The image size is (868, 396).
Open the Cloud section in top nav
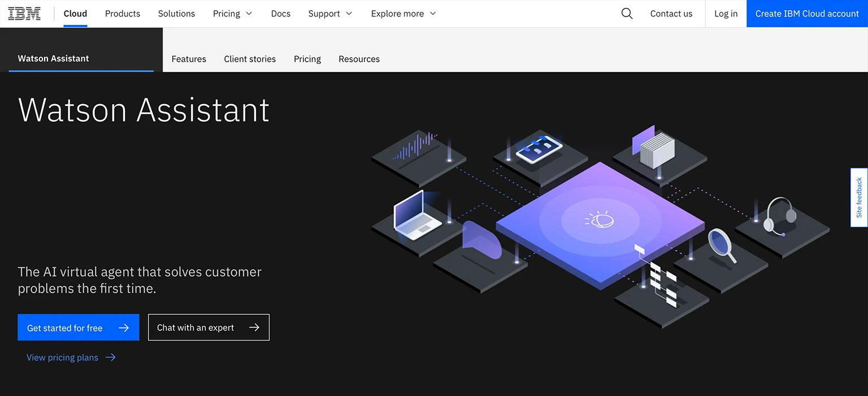pos(75,14)
